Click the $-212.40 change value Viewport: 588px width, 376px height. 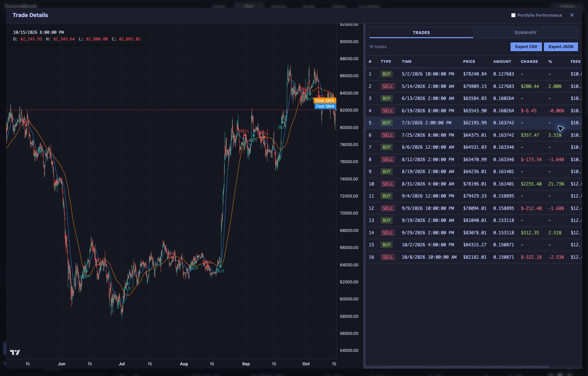pyautogui.click(x=531, y=208)
